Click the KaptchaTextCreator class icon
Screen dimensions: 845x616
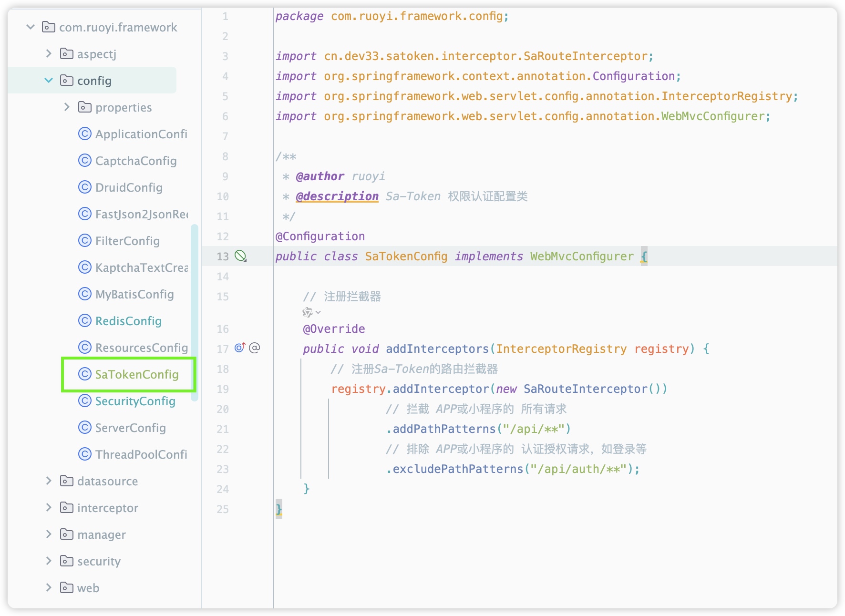click(x=85, y=267)
